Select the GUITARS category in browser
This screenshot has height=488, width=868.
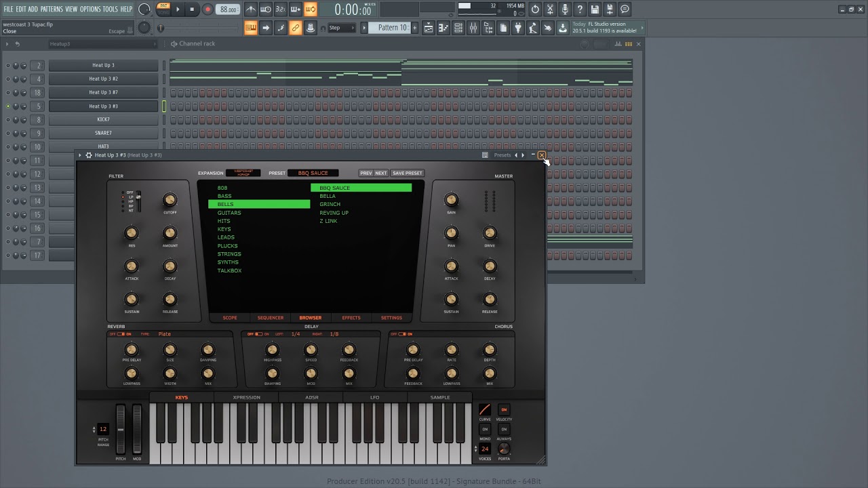(x=229, y=213)
